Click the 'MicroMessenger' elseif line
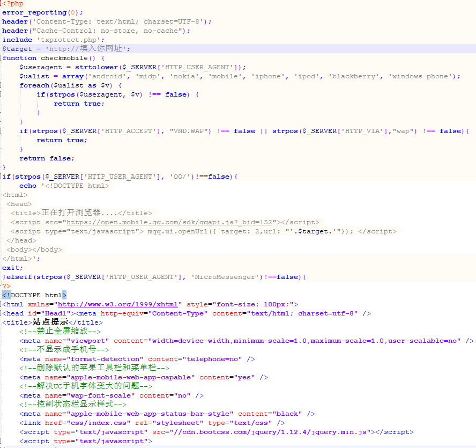 [x=154, y=277]
